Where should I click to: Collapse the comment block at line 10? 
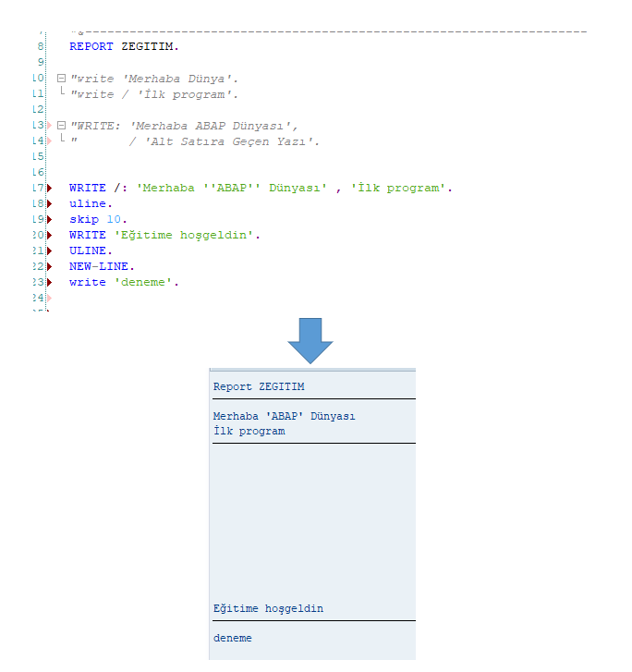click(x=61, y=79)
